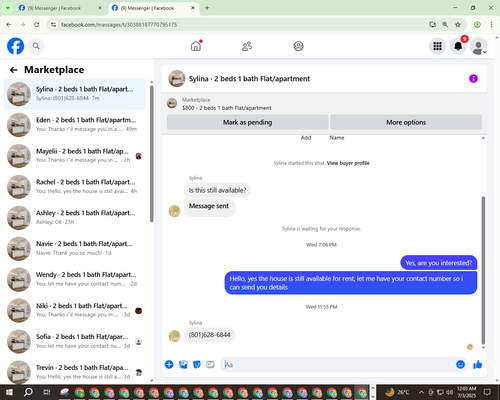Open Windows taskbar search
Viewport: 500px width, 400px height.
[28, 392]
